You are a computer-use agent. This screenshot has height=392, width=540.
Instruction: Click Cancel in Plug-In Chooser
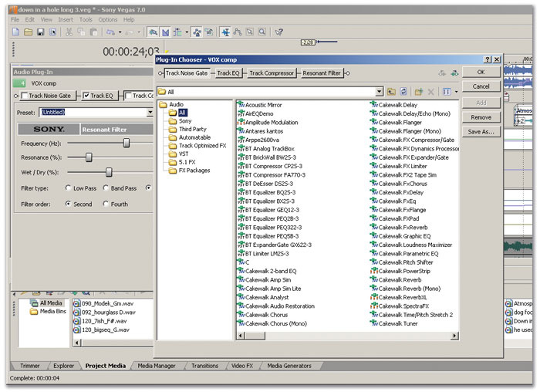(481, 86)
